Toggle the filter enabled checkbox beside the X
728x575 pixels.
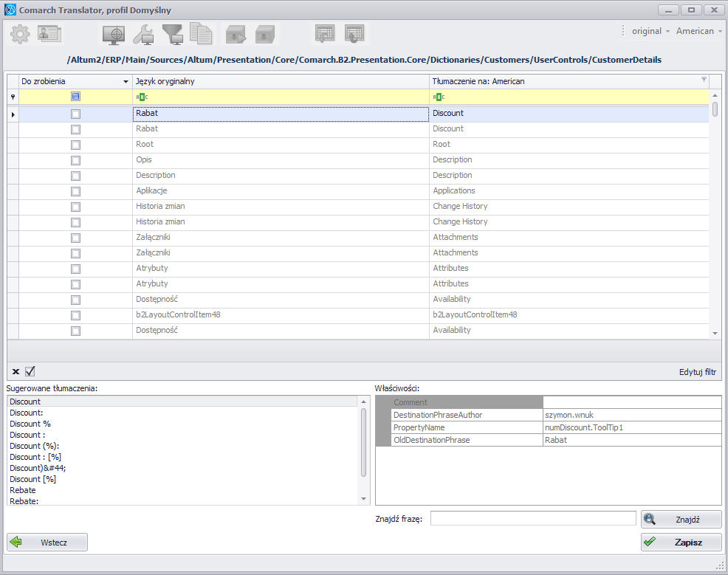(x=30, y=371)
